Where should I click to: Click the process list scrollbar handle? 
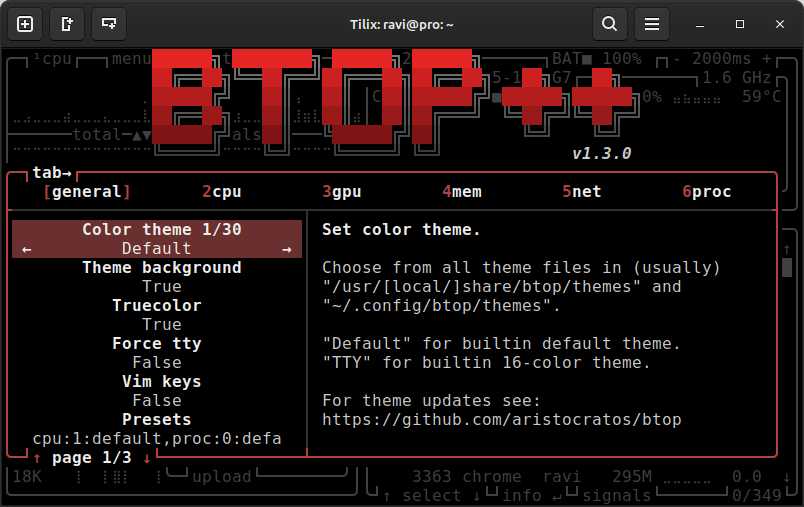787,268
